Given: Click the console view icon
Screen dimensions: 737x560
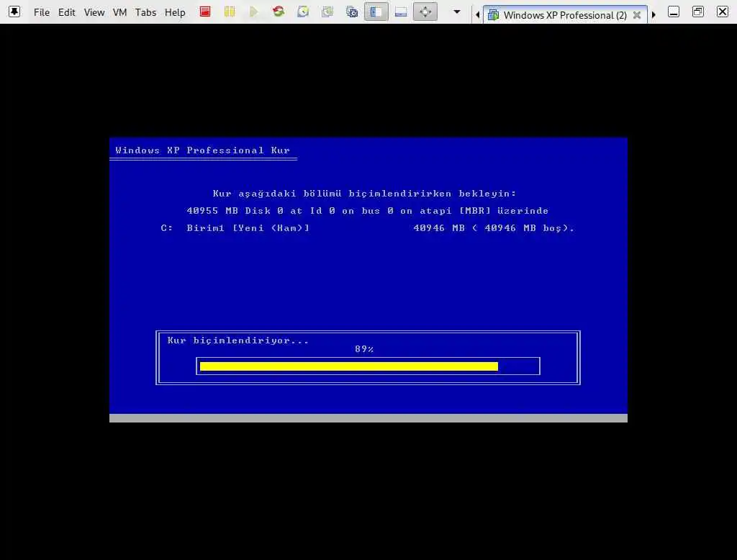Looking at the screenshot, I should click(x=401, y=12).
